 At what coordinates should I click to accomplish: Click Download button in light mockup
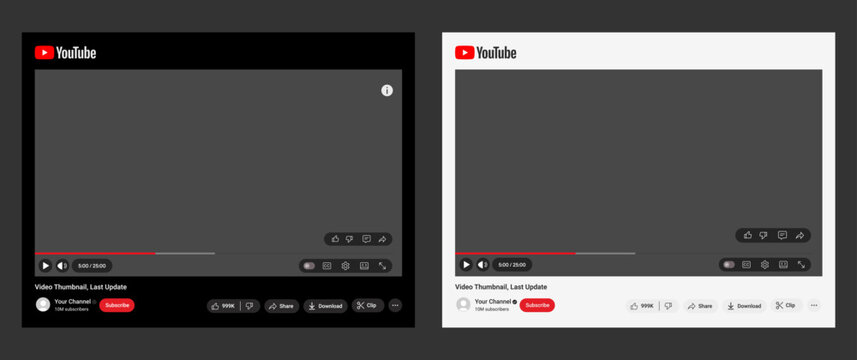pyautogui.click(x=744, y=306)
